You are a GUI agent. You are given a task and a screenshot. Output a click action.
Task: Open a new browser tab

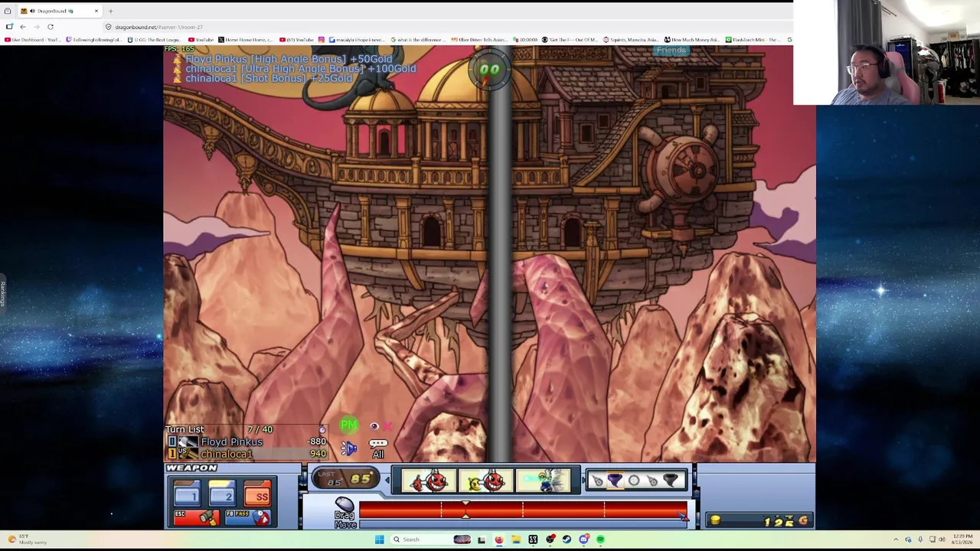click(110, 11)
